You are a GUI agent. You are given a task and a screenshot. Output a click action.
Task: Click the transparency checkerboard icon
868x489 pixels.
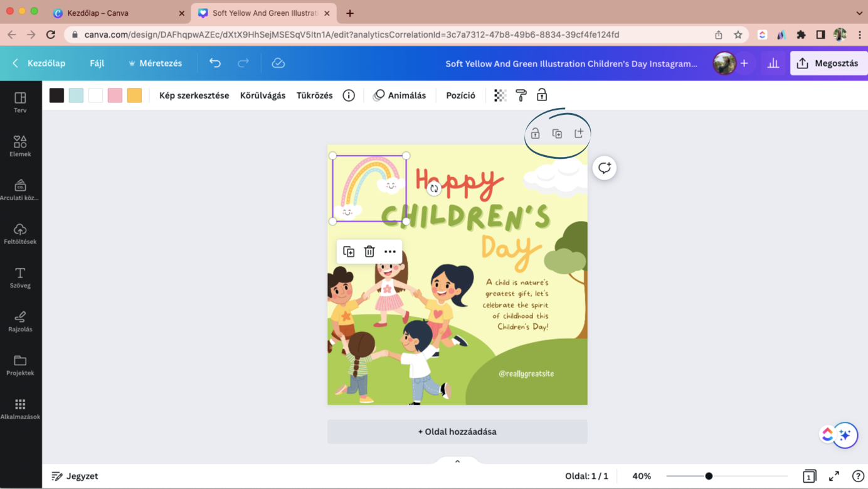pyautogui.click(x=500, y=95)
